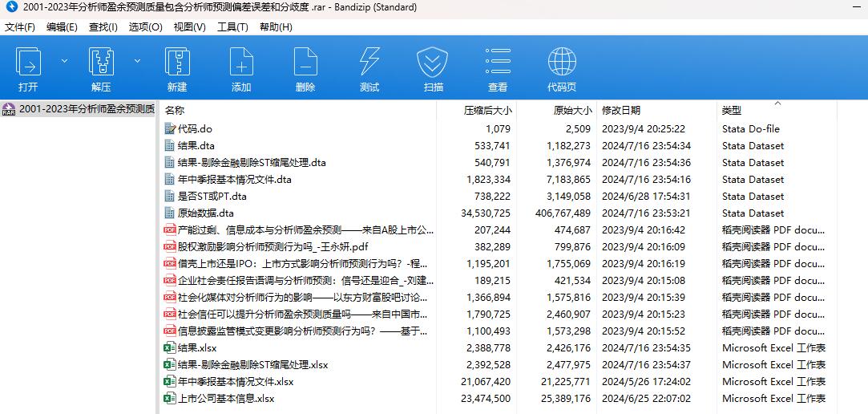Click the Codepage (代码页) globe icon
868x414 pixels.
click(562, 62)
